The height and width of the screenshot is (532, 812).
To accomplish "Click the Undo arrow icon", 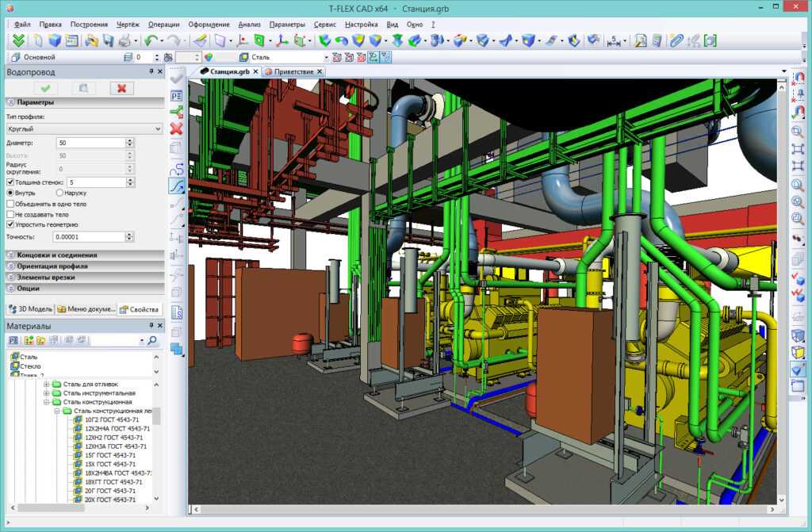I will [151, 40].
